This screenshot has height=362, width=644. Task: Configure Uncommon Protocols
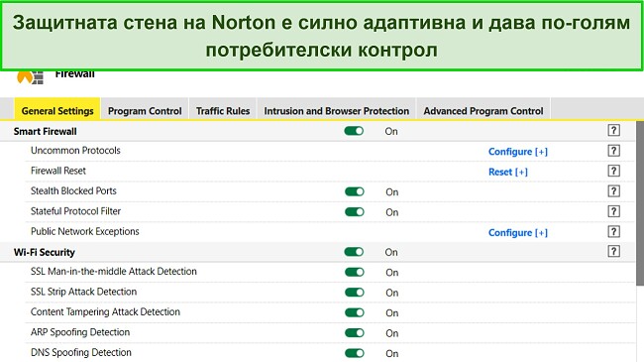pos(518,152)
